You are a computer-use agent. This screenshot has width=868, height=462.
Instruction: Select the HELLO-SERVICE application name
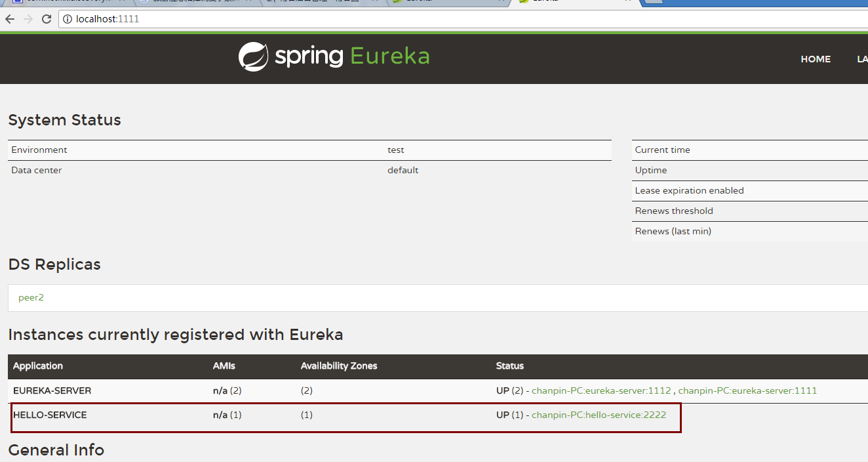coord(50,415)
